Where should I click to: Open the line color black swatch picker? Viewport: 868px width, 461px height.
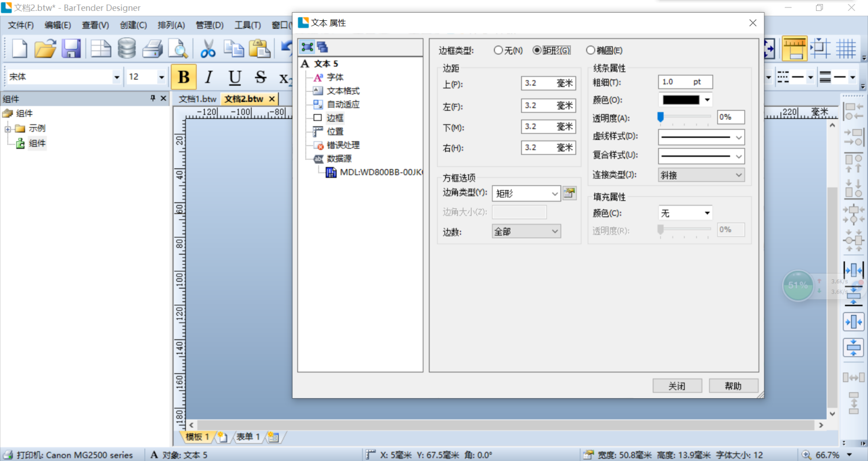[685, 99]
